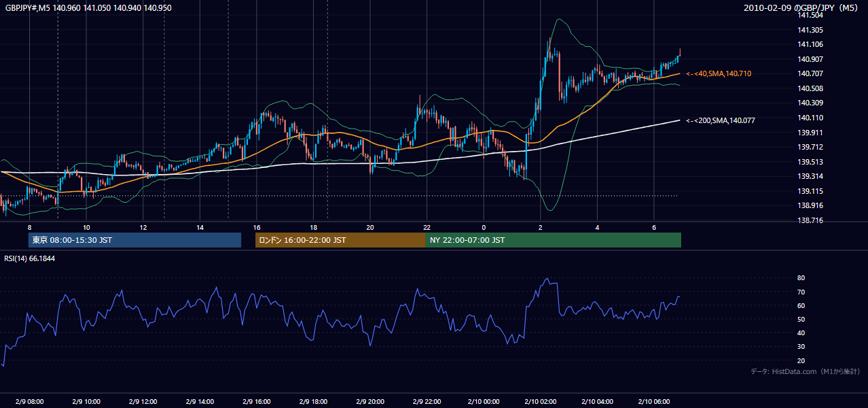Click price axis value 139.911
Image resolution: width=868 pixels, height=408 pixels.
click(810, 133)
